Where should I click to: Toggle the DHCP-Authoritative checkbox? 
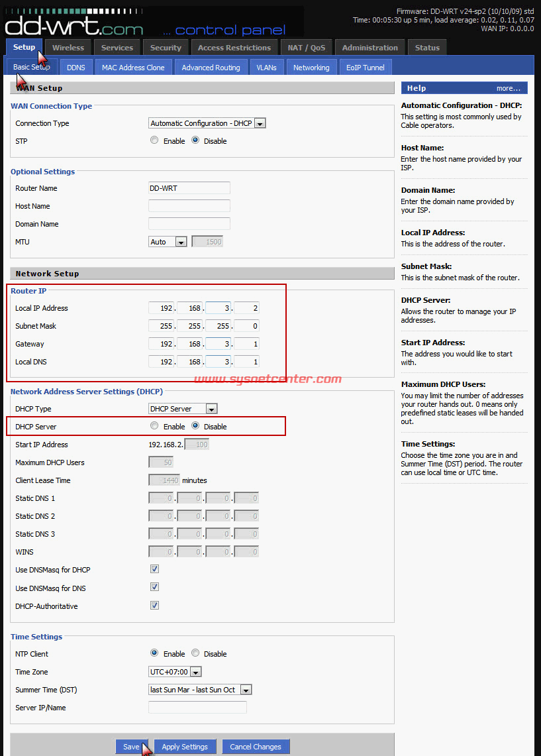coord(155,605)
